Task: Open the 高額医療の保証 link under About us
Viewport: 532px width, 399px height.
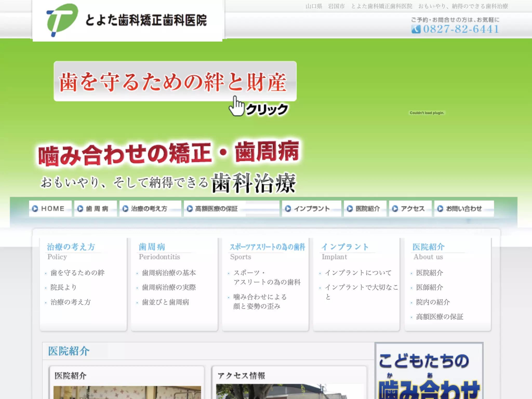Action: (440, 317)
